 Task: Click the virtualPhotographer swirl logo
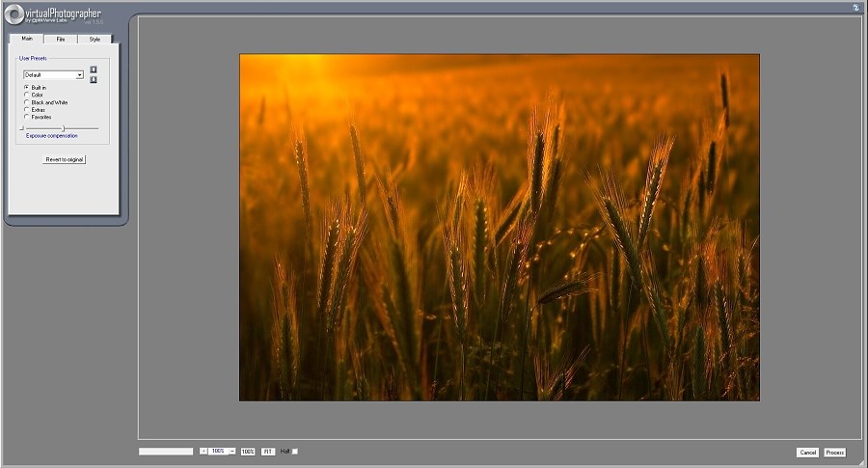point(14,14)
